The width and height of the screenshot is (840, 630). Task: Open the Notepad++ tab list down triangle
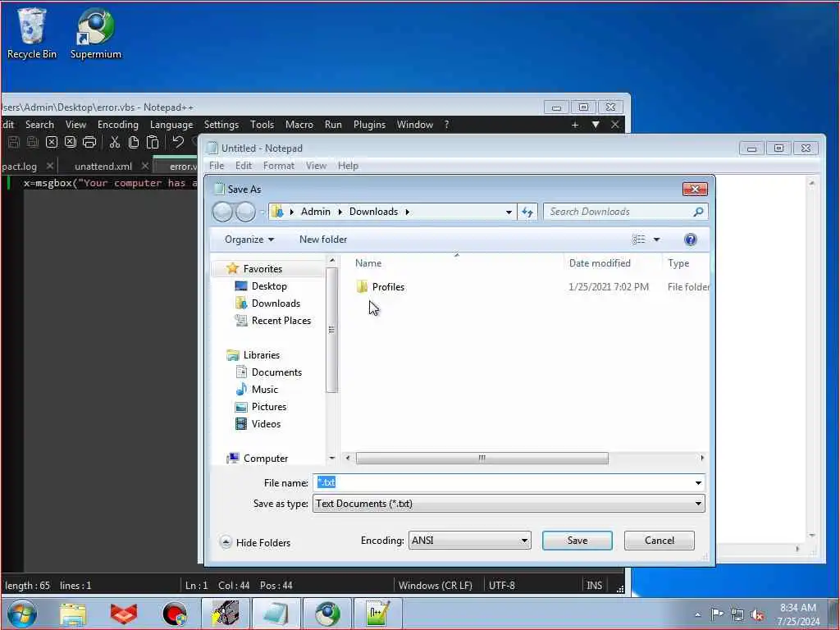(596, 125)
